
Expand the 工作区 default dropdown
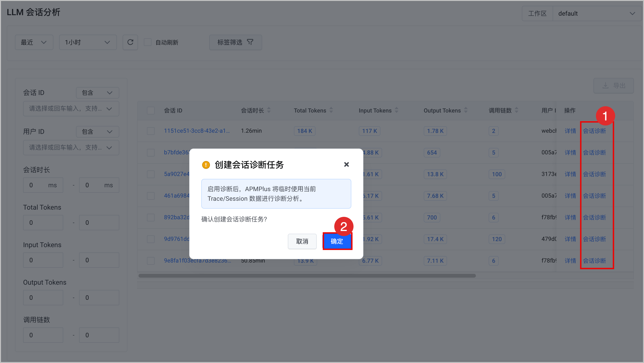[x=596, y=13]
